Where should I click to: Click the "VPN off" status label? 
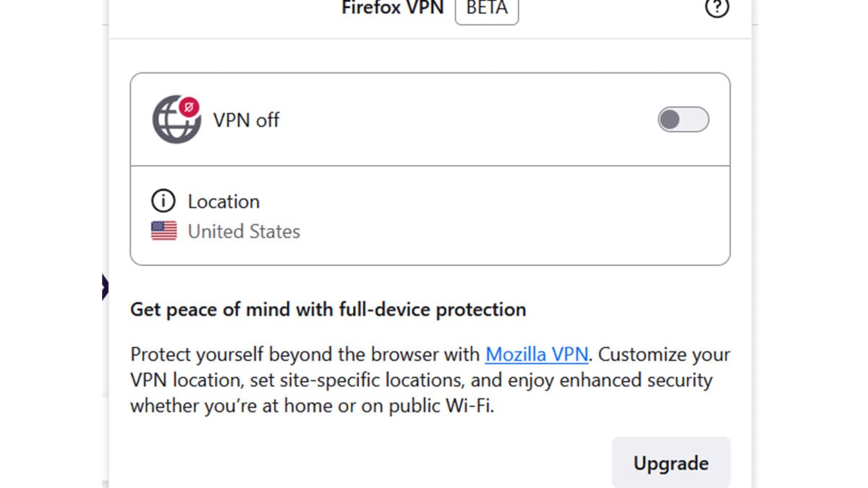coord(246,120)
